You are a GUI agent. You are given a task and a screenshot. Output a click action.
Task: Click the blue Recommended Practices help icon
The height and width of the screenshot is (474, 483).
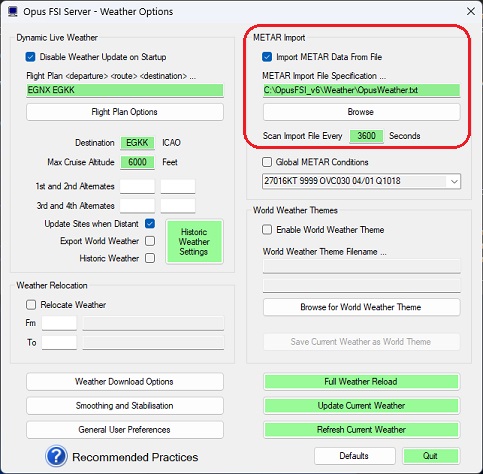pos(56,456)
